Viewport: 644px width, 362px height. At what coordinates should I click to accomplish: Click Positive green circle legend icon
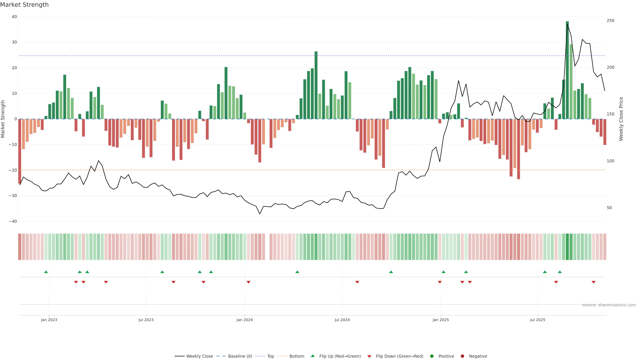click(x=432, y=356)
